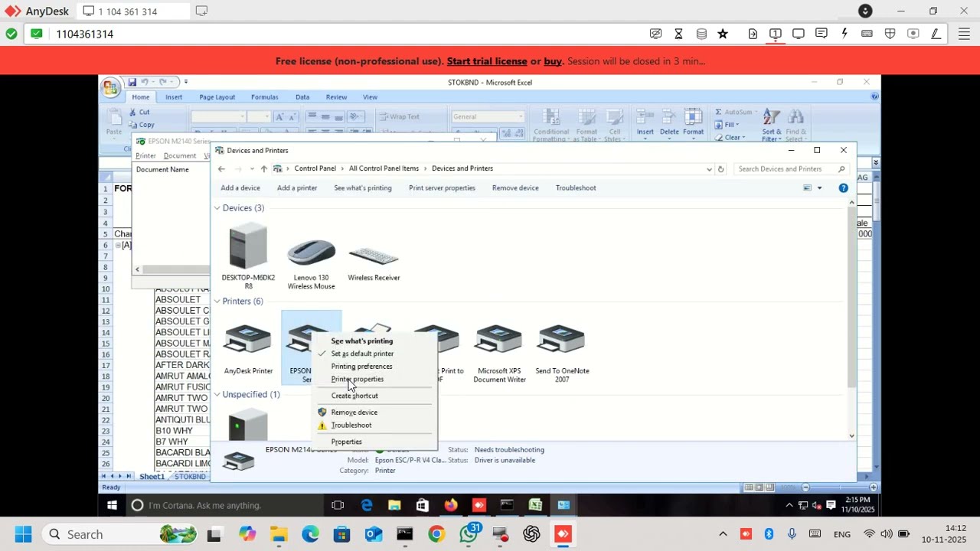Open Print server properties
This screenshot has width=980, height=551.
coord(442,187)
